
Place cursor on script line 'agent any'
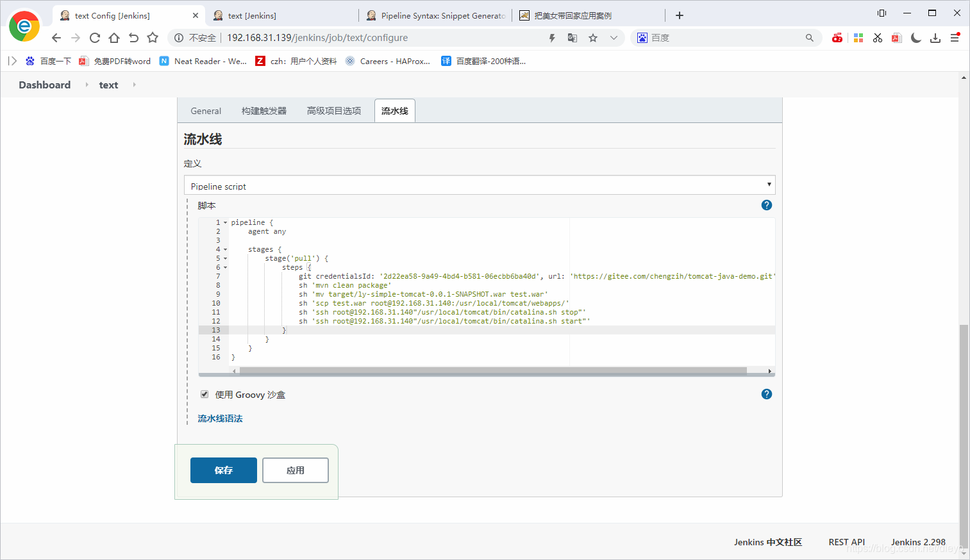pos(267,231)
